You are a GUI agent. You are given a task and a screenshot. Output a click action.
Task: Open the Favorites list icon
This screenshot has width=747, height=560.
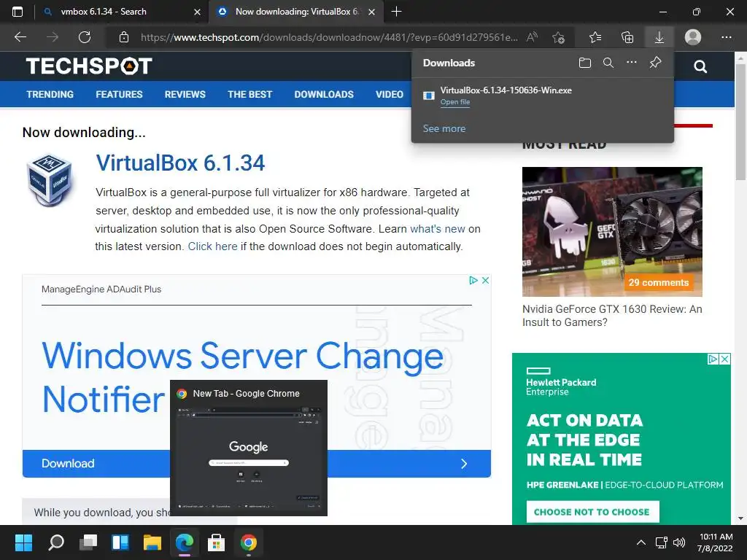pos(595,37)
